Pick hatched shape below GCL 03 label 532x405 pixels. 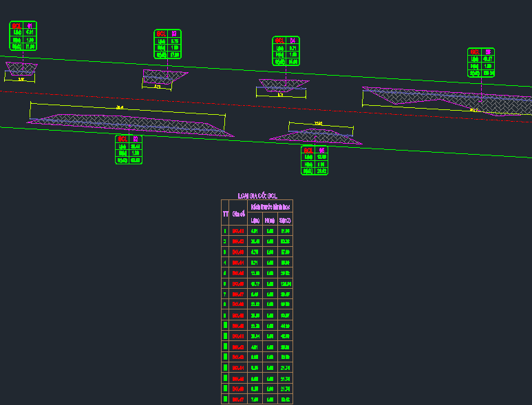(x=165, y=77)
